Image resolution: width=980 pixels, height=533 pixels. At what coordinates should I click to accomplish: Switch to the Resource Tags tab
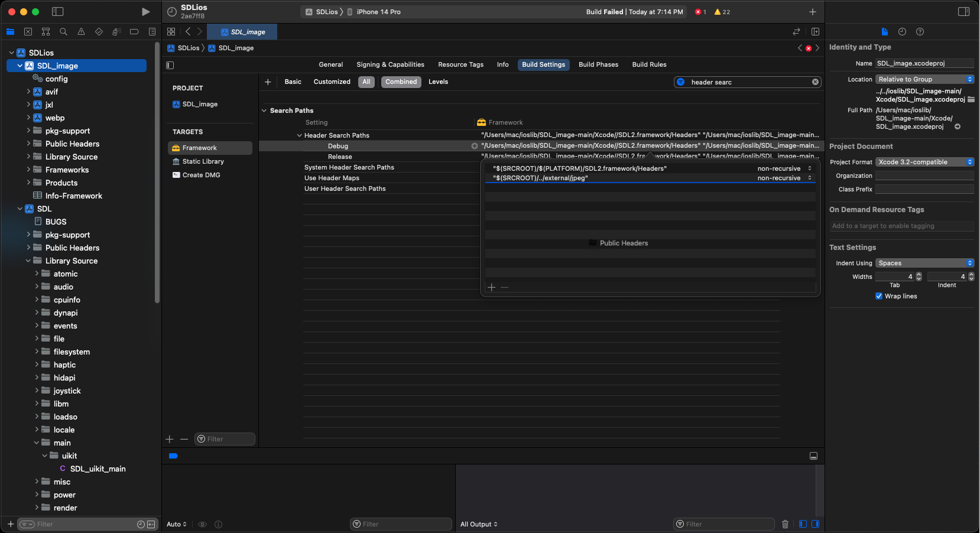coord(460,65)
